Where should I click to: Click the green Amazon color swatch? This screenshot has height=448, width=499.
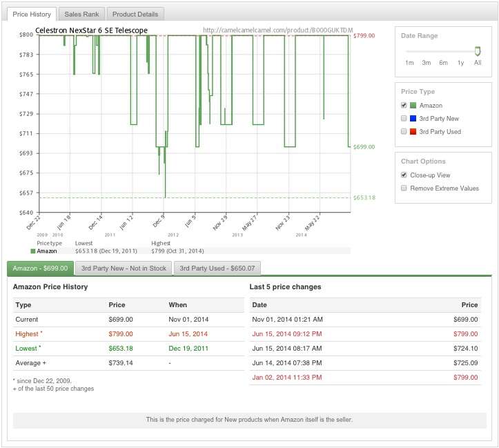point(413,106)
